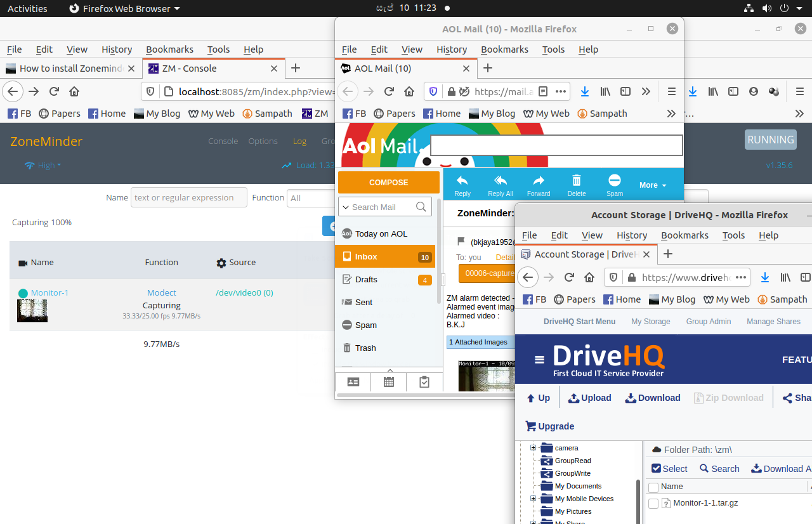Open Downloads arrow in AOL Mail Firefox window
The image size is (812, 524).
(x=585, y=91)
